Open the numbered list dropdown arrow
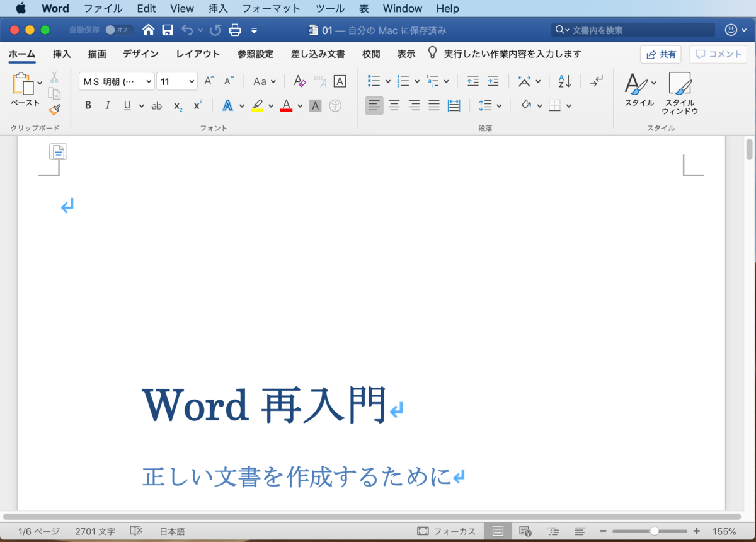 pos(417,81)
